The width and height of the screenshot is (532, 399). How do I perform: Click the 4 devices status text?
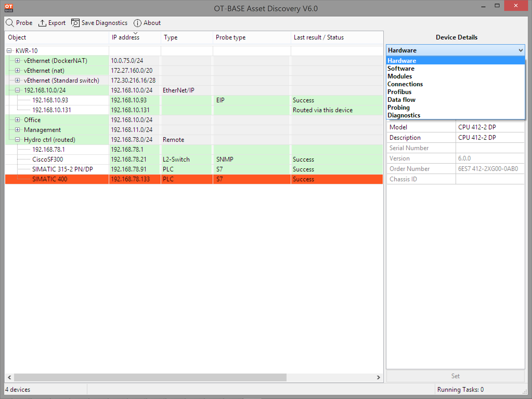coord(17,389)
